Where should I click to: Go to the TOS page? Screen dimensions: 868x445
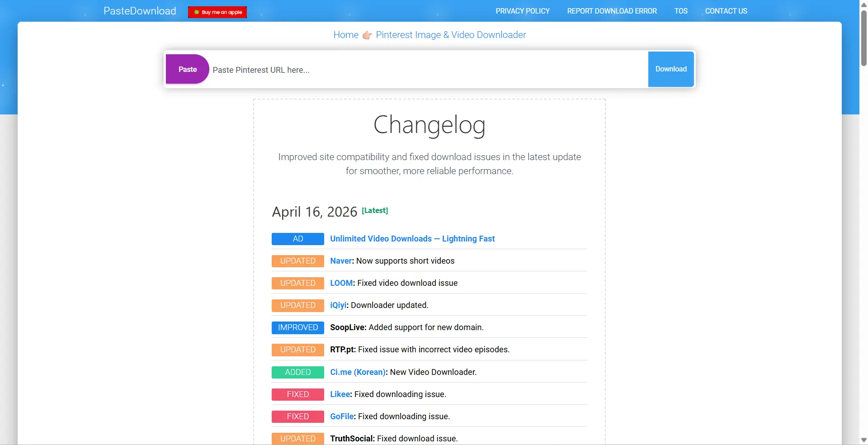681,11
